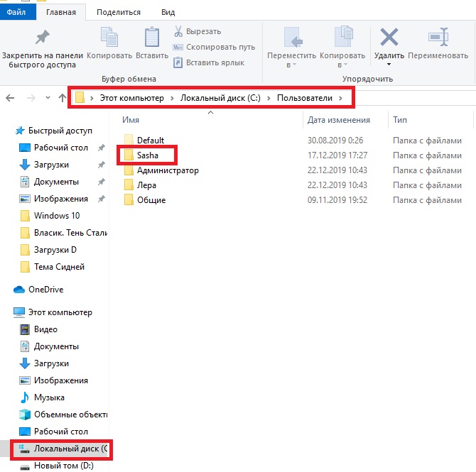Click the Удалить red X icon
Viewport: 476px width, 472px height.
389,37
